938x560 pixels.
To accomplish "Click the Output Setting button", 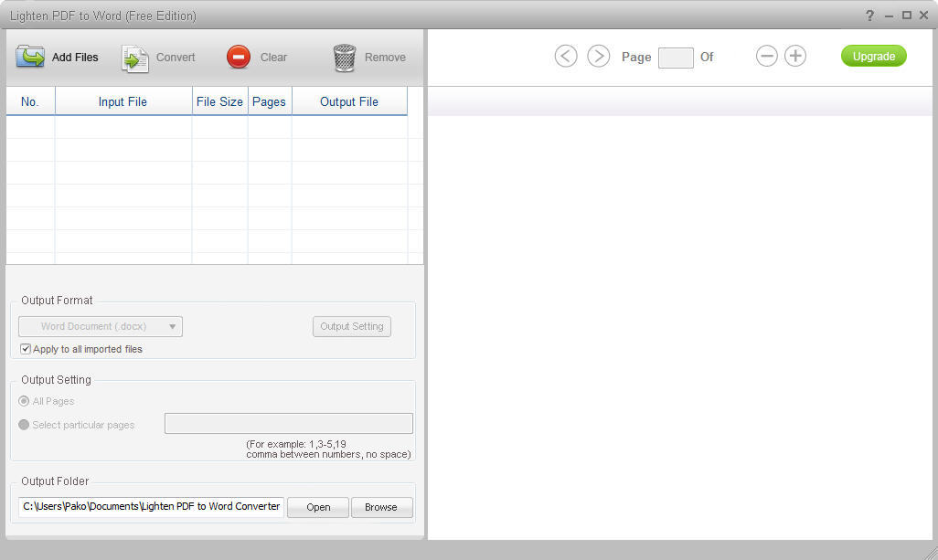I will click(352, 326).
